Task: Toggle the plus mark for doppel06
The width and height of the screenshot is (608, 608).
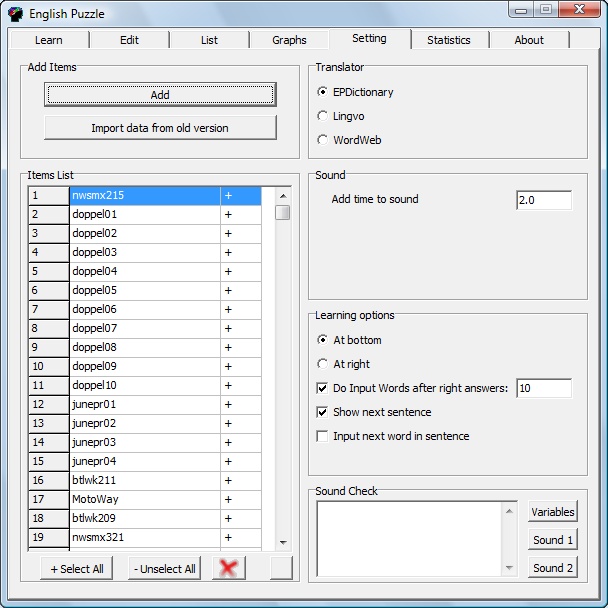Action: click(241, 309)
